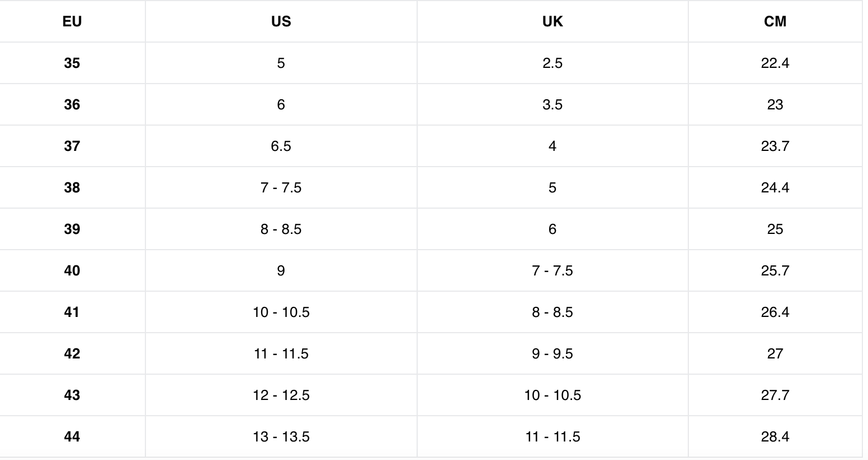Select the US value for EU 40
The image size is (868, 460).
(x=281, y=270)
